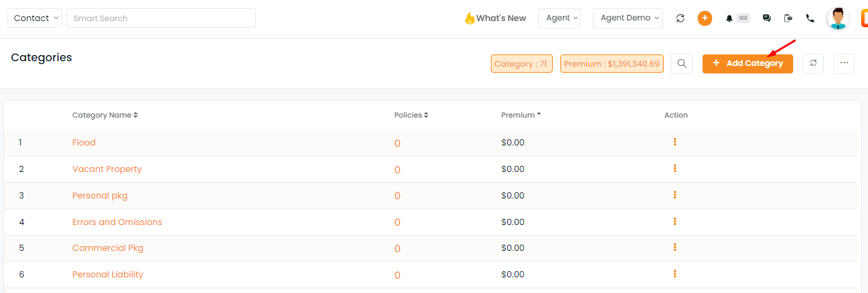Open action menu for Flood row

pyautogui.click(x=675, y=142)
